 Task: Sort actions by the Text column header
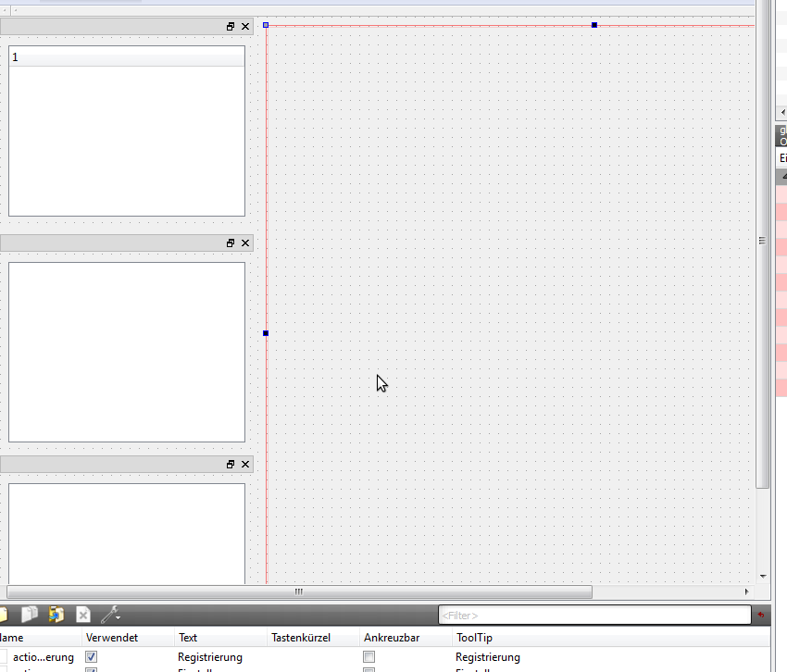tap(220, 638)
